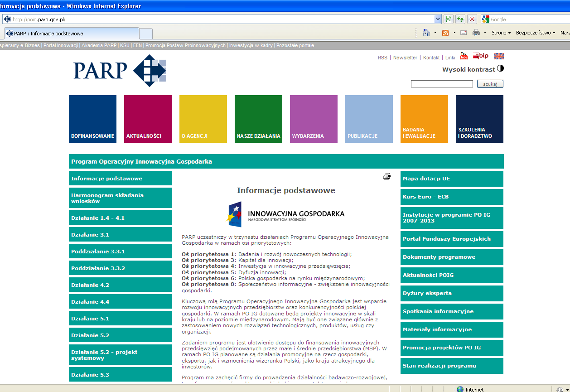Click the szukaj search button

[490, 84]
